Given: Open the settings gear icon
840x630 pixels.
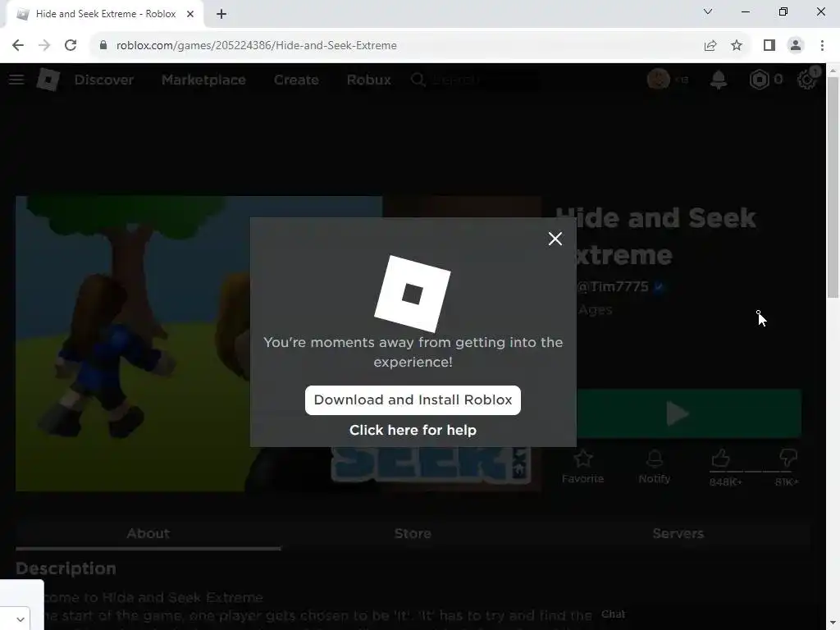Looking at the screenshot, I should [807, 80].
